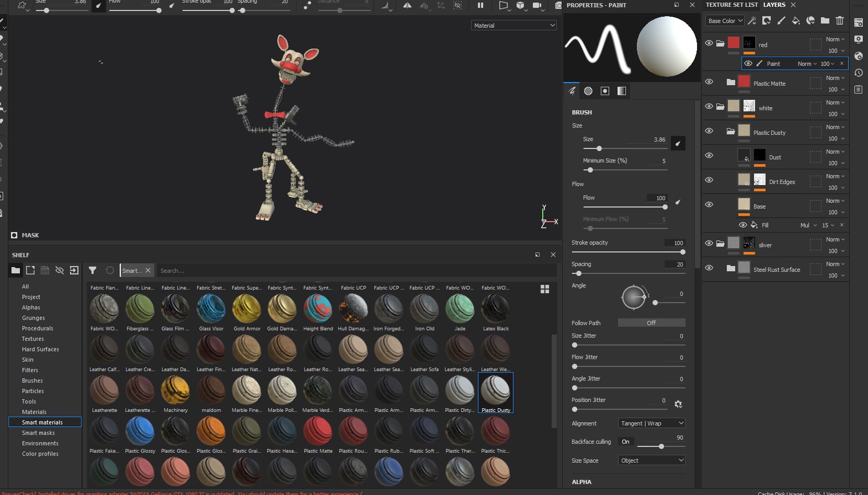Select Materials shelf category
Image resolution: width=868 pixels, height=495 pixels.
point(34,412)
